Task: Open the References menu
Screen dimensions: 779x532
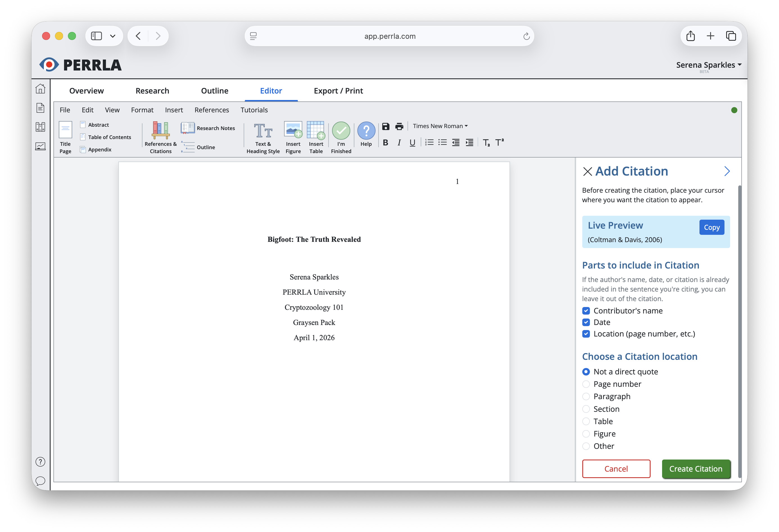Action: click(212, 110)
